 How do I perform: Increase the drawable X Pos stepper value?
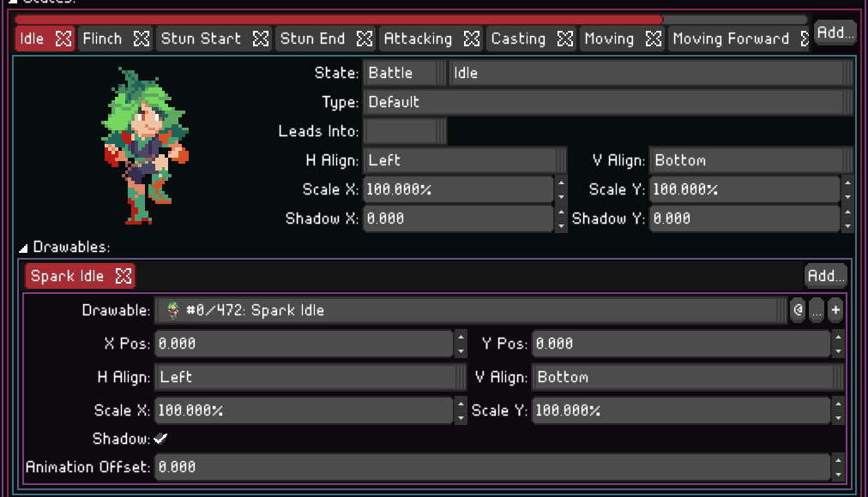(x=461, y=338)
